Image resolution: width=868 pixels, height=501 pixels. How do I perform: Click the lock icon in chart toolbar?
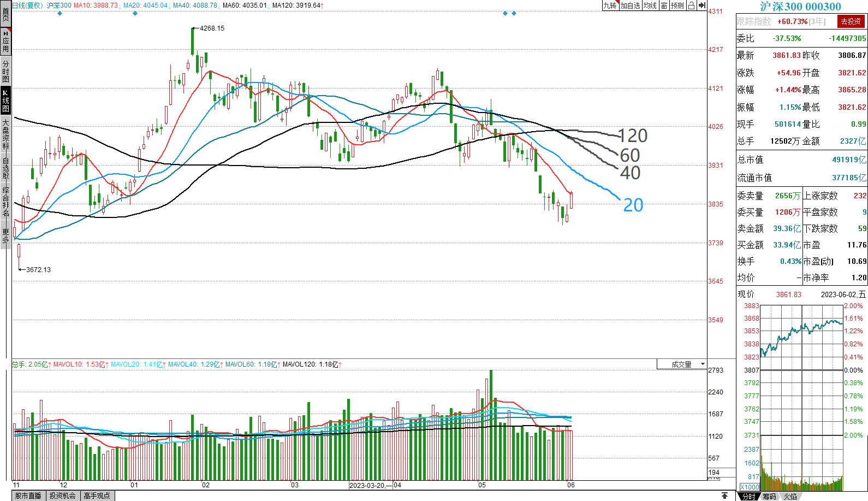click(691, 5)
